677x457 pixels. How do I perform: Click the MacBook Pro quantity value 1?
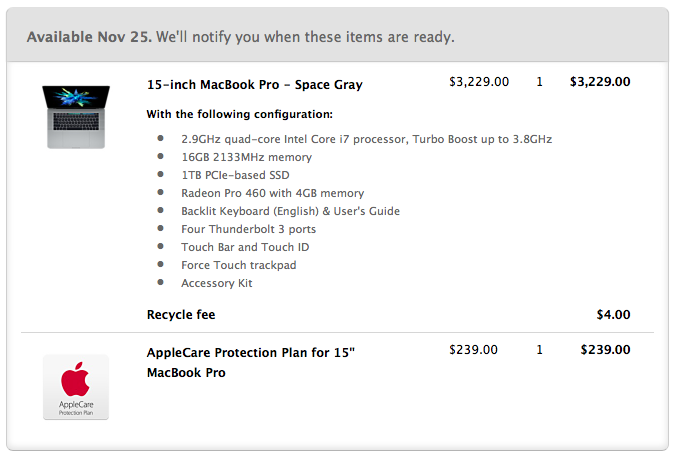539,82
